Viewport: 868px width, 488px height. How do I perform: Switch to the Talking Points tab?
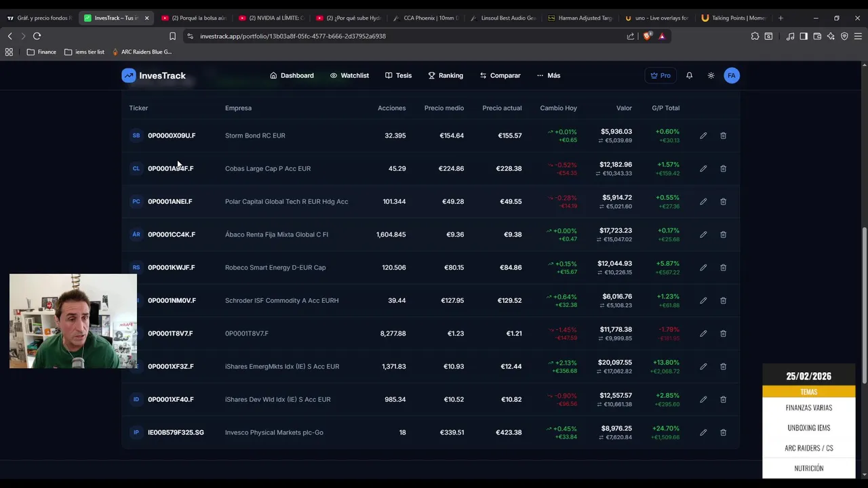pyautogui.click(x=734, y=18)
